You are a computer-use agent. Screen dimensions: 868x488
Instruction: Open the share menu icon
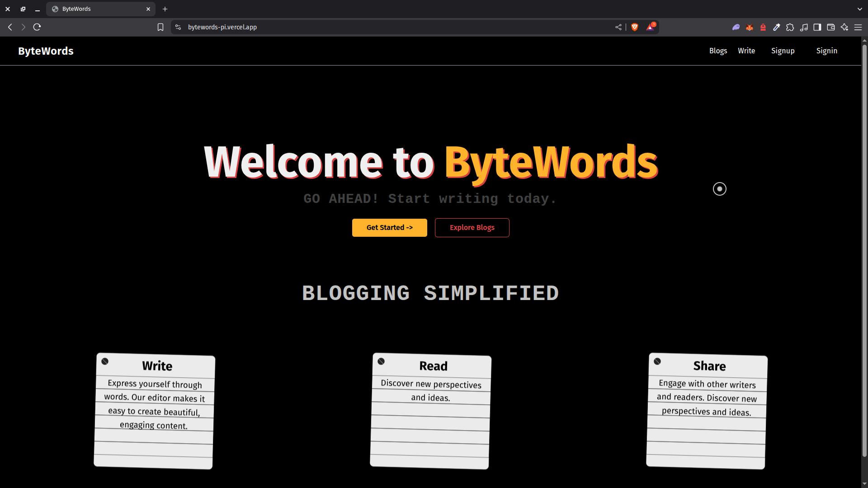pyautogui.click(x=618, y=27)
